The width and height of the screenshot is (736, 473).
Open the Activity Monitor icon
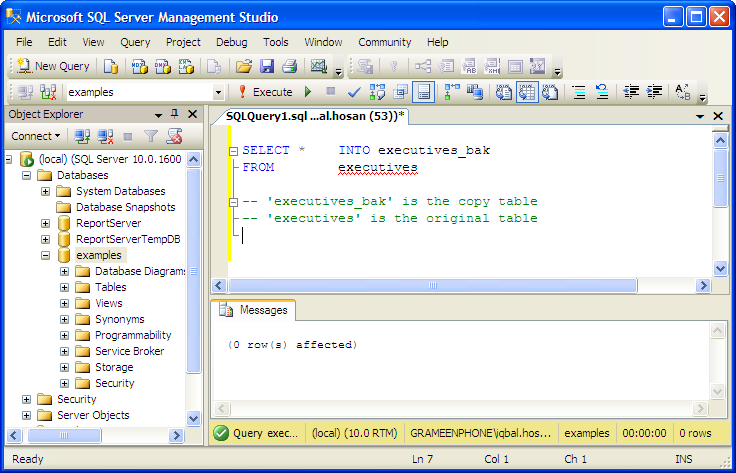(319, 67)
